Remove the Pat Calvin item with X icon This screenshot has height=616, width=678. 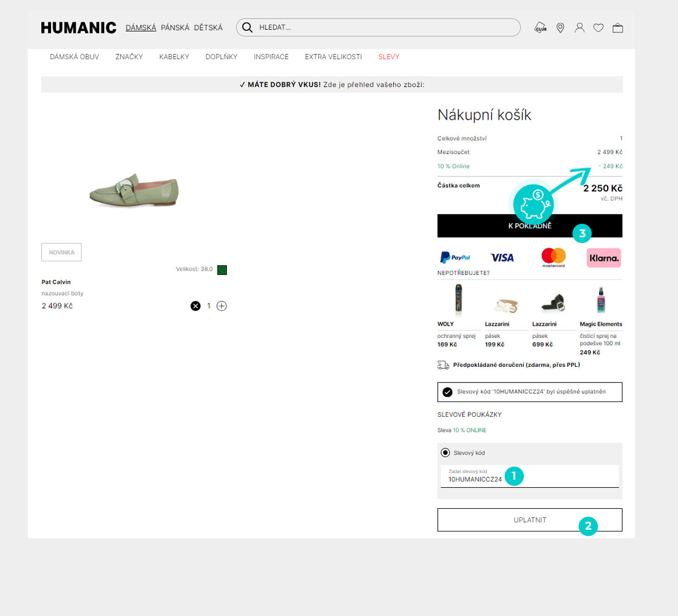(195, 306)
